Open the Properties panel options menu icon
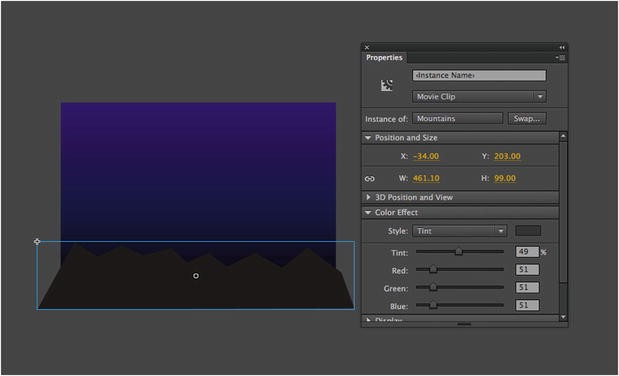Screen dimensions: 619x376 pyautogui.click(x=561, y=58)
